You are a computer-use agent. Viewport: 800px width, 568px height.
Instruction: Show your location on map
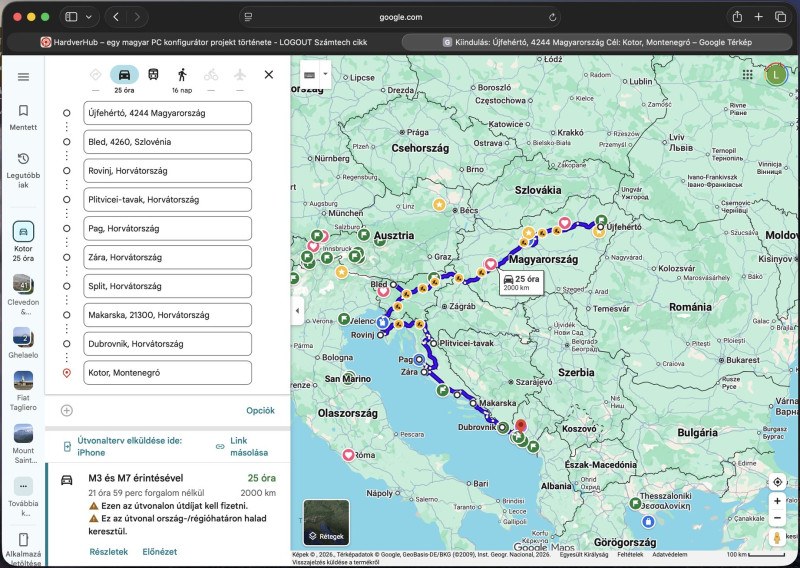coord(777,482)
